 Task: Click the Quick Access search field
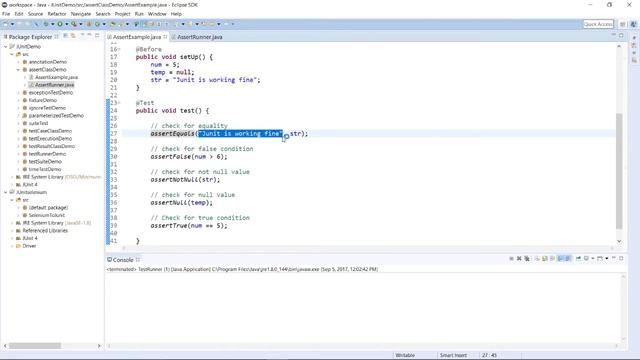pos(598,24)
